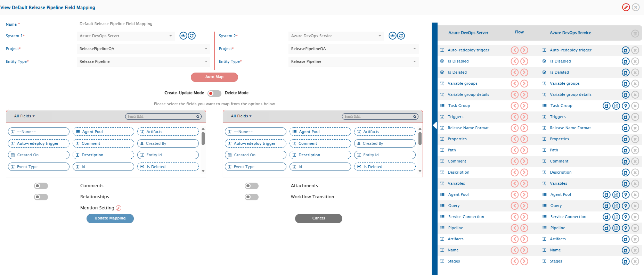Remove the Variables mapping with its X icon
The height and width of the screenshot is (275, 644).
635,184
